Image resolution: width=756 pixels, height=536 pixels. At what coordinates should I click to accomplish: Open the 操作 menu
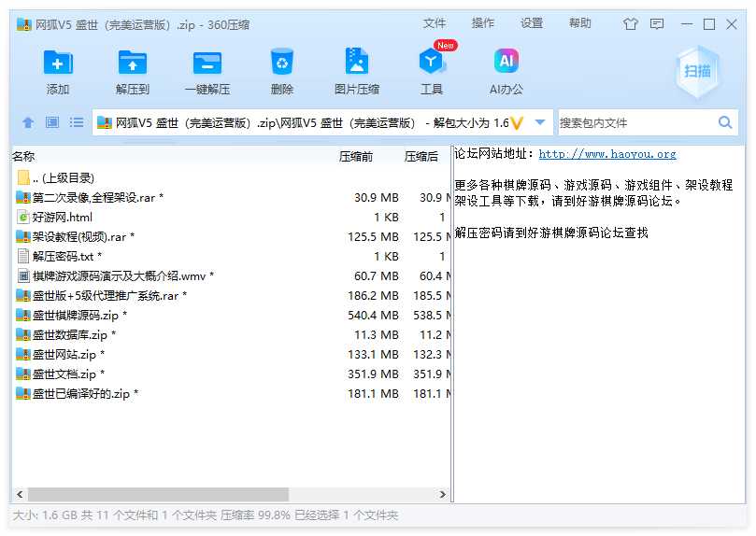482,23
